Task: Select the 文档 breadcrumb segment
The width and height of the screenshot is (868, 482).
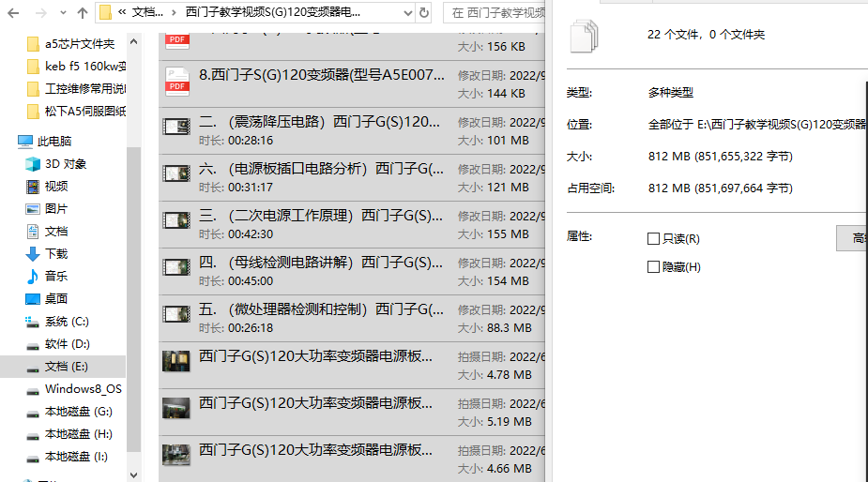Action: point(147,12)
